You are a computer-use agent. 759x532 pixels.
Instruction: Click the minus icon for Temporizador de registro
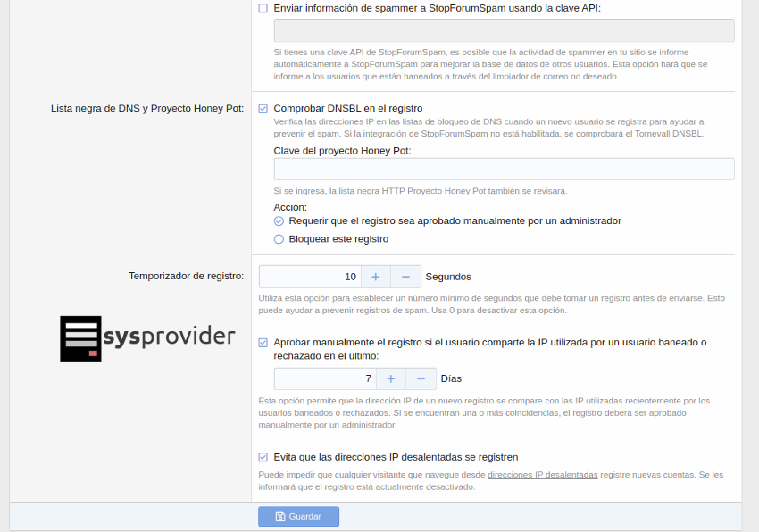[x=405, y=277]
